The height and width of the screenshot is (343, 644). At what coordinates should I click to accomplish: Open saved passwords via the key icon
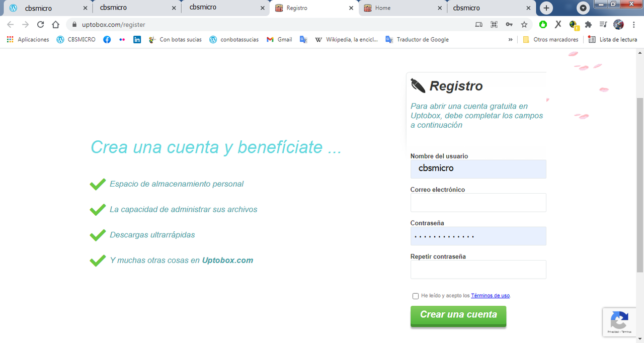click(509, 24)
